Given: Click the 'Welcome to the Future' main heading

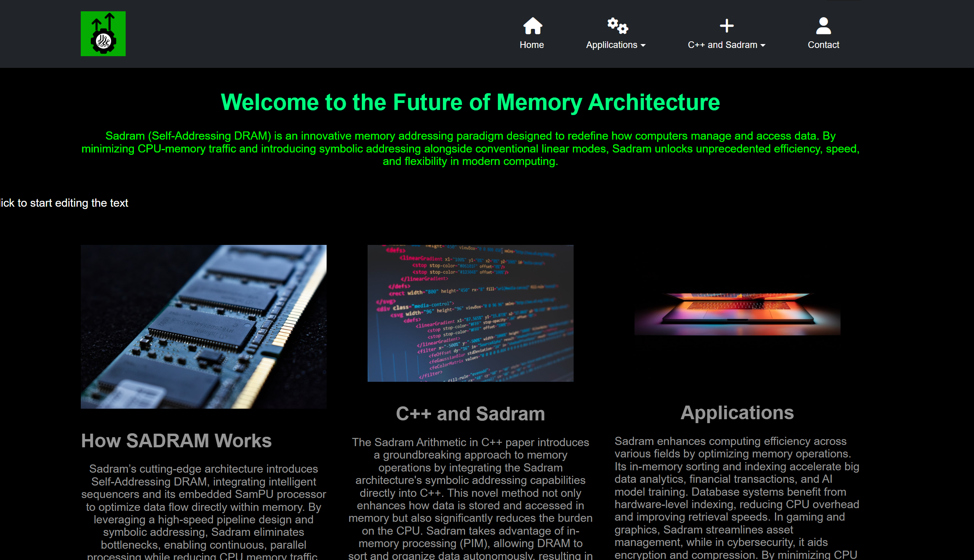Looking at the screenshot, I should coord(470,102).
